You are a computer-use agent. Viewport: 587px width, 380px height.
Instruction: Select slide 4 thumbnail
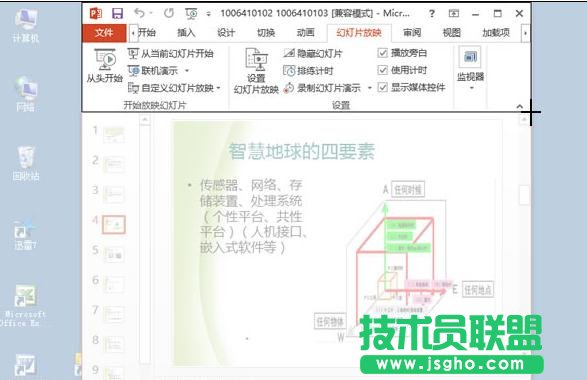(114, 225)
